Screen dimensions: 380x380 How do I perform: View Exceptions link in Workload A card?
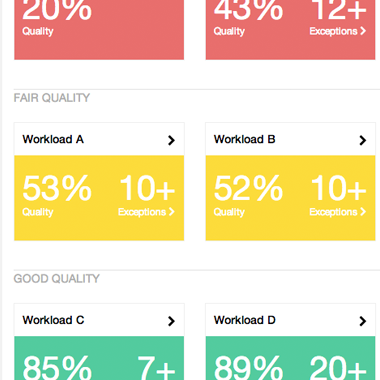pyautogui.click(x=146, y=212)
